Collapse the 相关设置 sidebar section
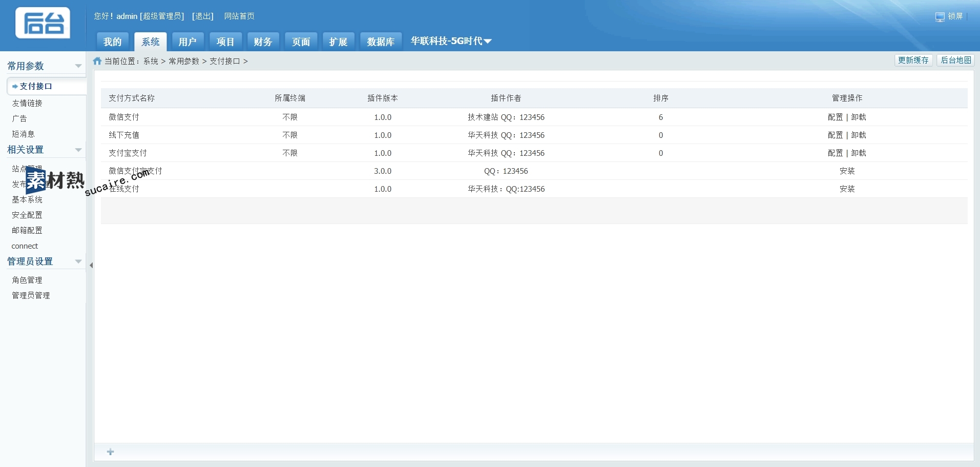Screen dimensions: 980x467 coord(78,150)
